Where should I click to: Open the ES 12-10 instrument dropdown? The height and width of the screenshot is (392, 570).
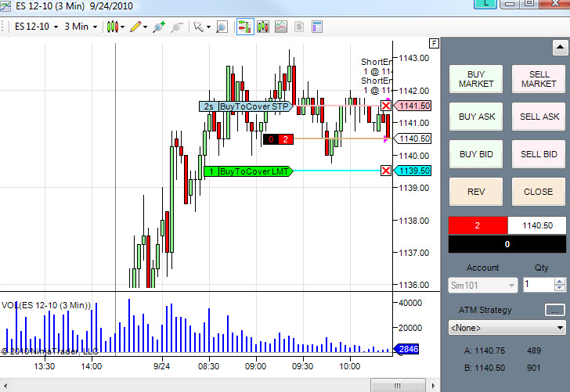point(36,27)
